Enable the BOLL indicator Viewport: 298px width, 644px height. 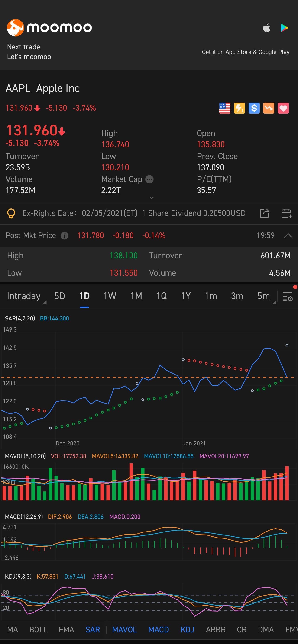39,629
